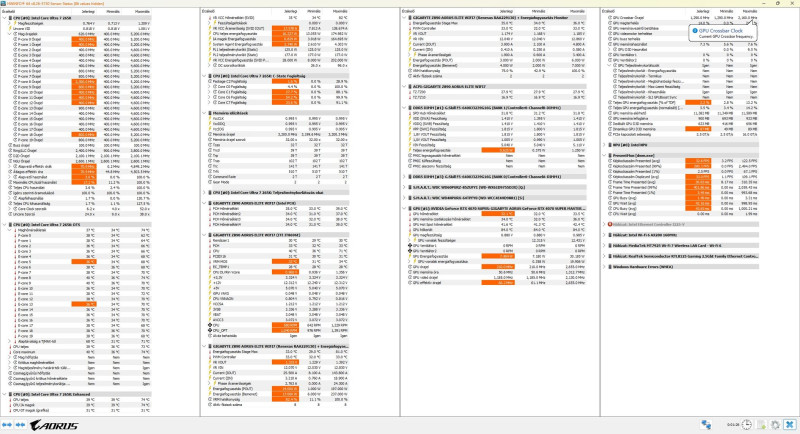Open sensor settings gear icon
The width and height of the screenshot is (800, 434).
pyautogui.click(x=775, y=425)
